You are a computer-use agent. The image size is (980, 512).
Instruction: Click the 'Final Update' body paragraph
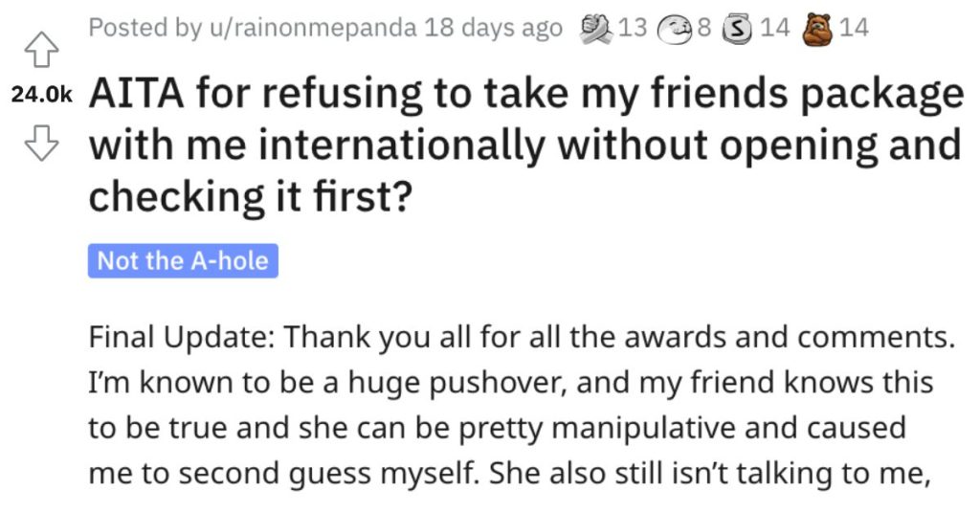click(x=522, y=405)
